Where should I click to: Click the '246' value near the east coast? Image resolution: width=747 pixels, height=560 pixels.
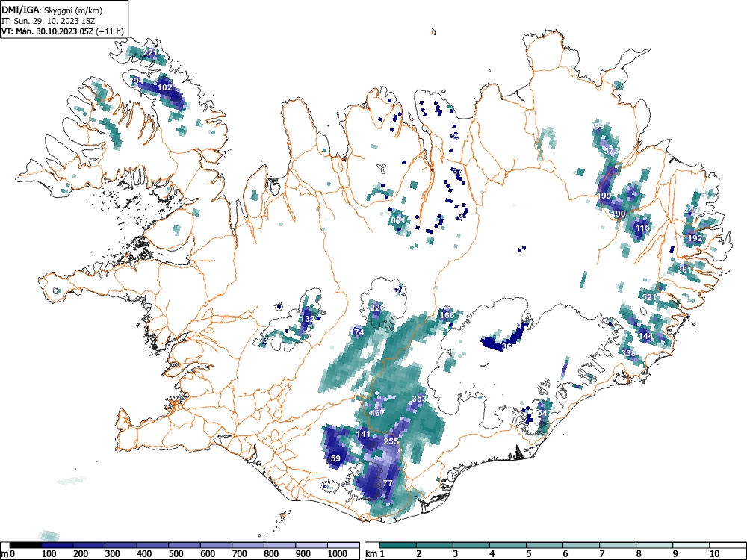tap(691, 210)
